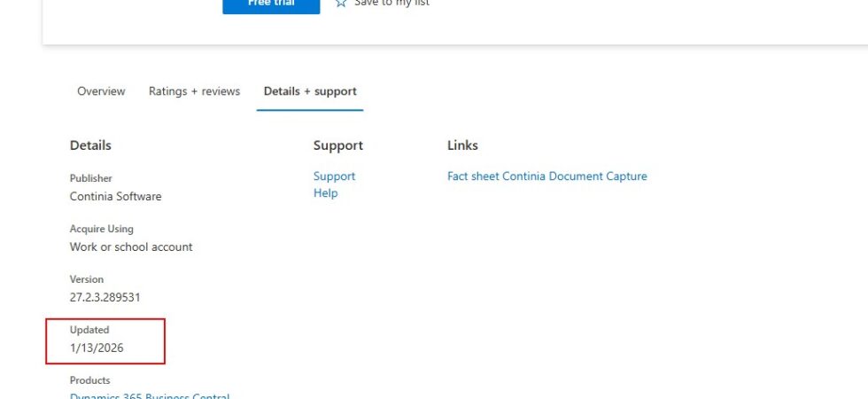Click the Products label
868x399 pixels.
90,380
